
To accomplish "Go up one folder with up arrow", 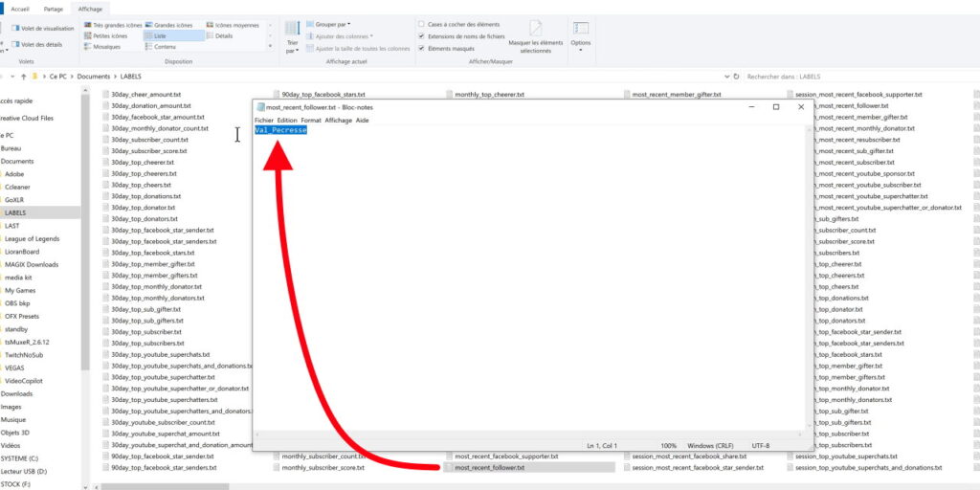I will [22, 76].
